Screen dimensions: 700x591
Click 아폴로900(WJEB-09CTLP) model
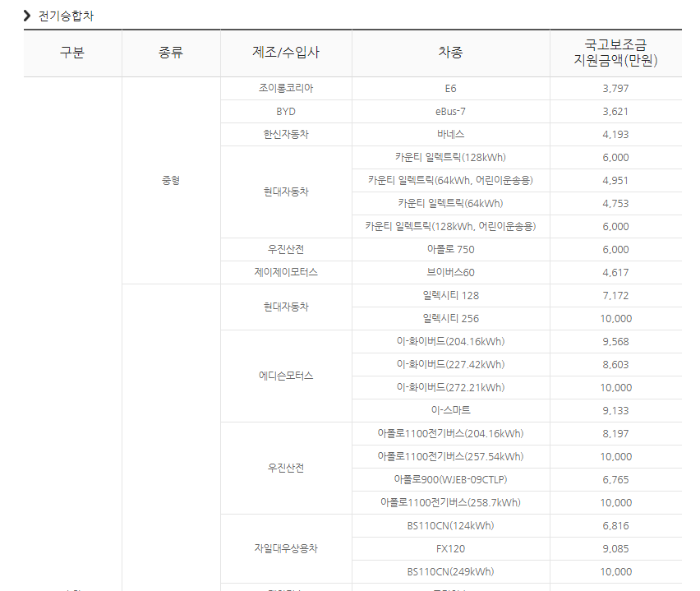[x=450, y=480]
